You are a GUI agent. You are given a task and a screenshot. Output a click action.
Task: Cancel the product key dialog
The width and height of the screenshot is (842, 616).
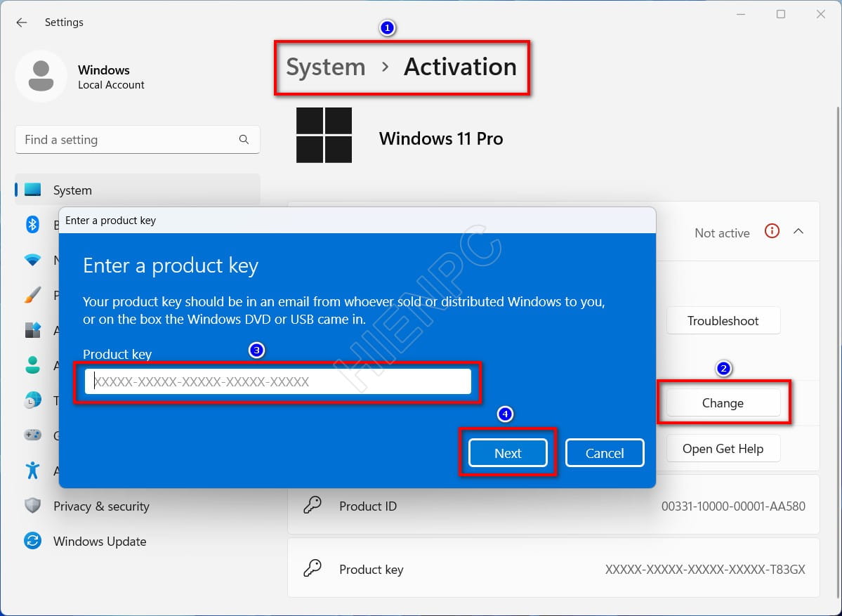pyautogui.click(x=605, y=453)
